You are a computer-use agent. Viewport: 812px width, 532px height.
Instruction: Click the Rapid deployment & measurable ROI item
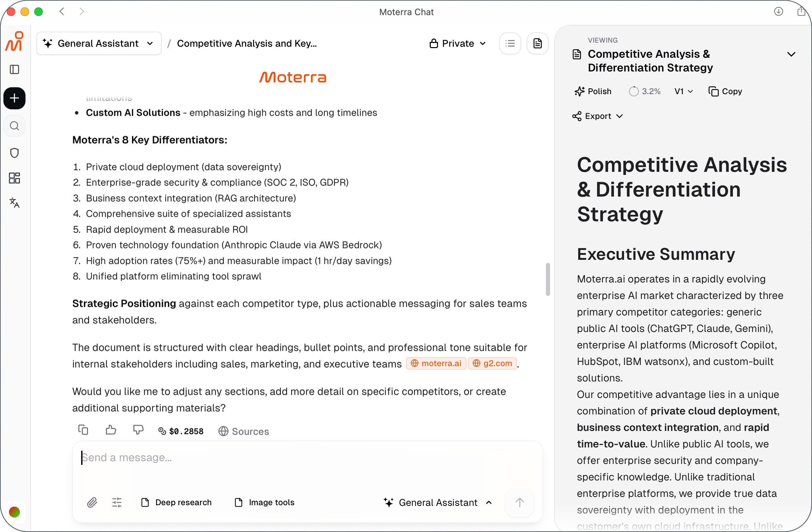pyautogui.click(x=167, y=230)
